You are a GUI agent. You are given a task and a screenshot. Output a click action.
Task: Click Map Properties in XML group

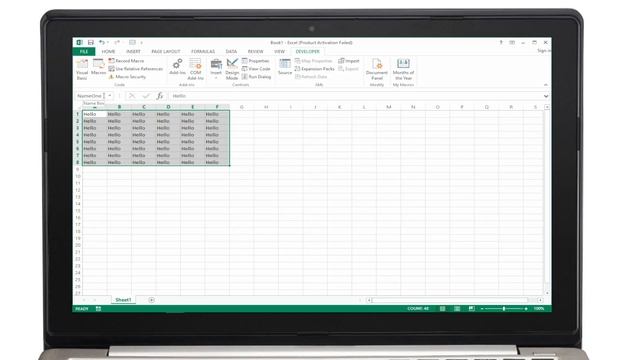pos(313,60)
